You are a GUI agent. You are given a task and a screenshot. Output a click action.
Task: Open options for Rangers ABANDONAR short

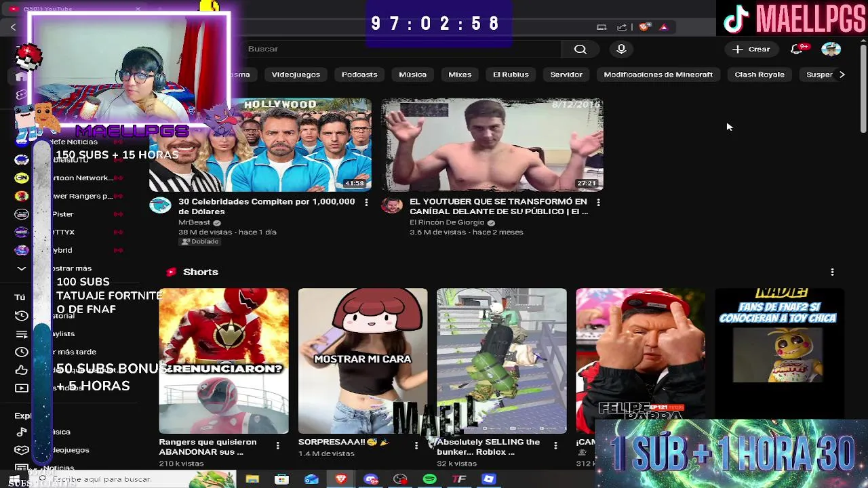pos(277,445)
